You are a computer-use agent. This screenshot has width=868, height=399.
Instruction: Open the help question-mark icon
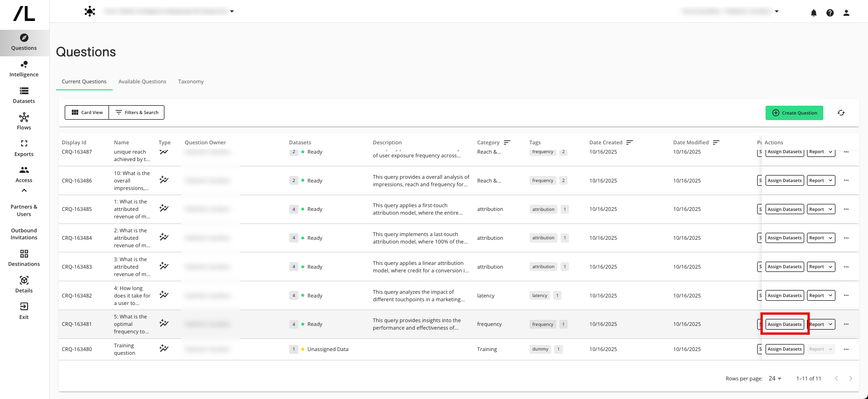(830, 13)
